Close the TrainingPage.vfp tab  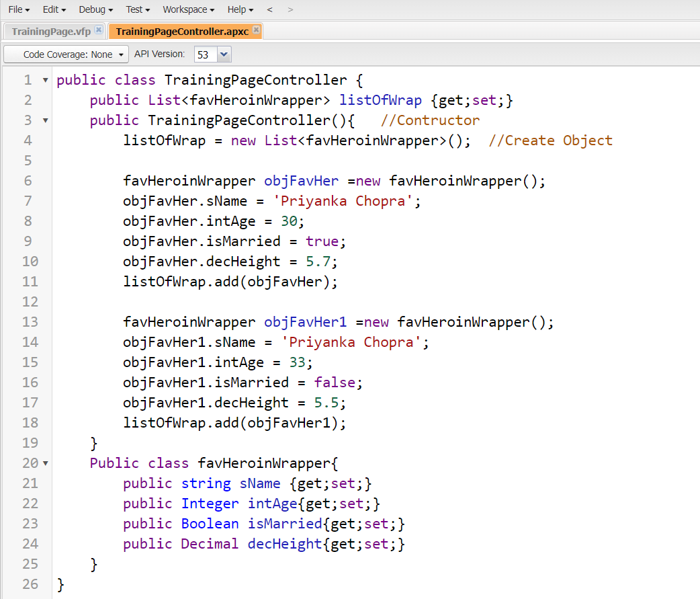(x=99, y=30)
